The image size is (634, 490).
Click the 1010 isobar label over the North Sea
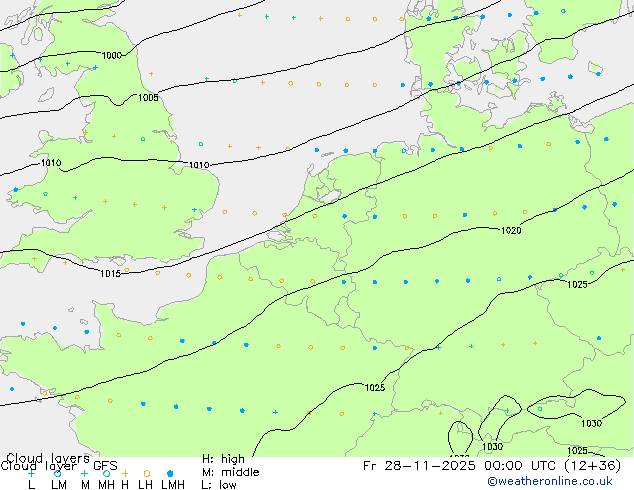[x=199, y=165]
